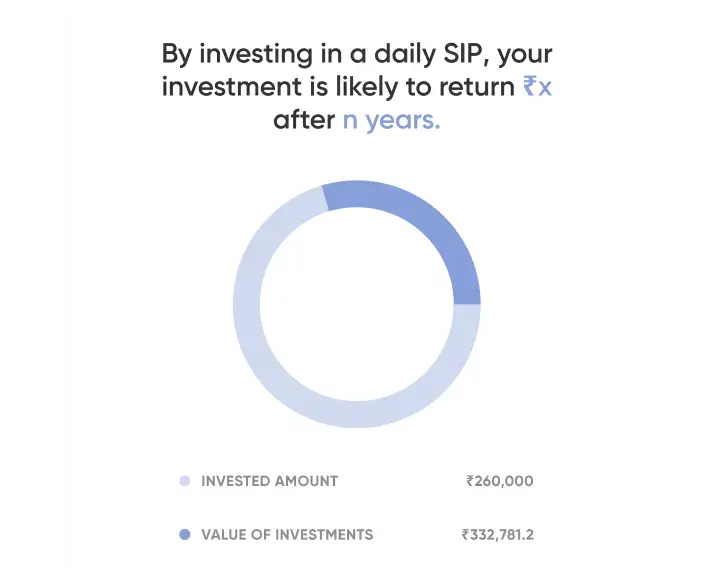Click the word 'after' in the heading
This screenshot has width=717, height=583.
pyautogui.click(x=304, y=120)
